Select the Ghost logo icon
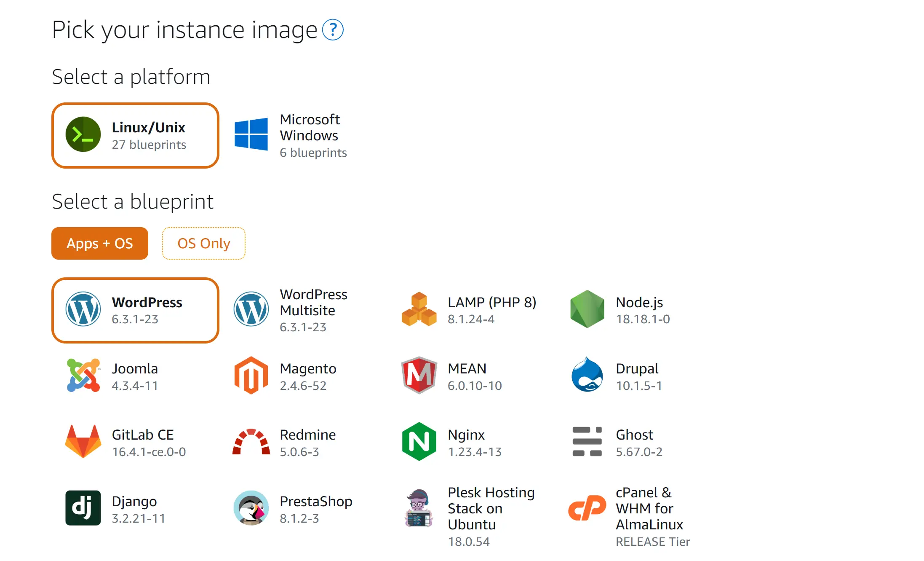The image size is (924, 561). click(587, 441)
